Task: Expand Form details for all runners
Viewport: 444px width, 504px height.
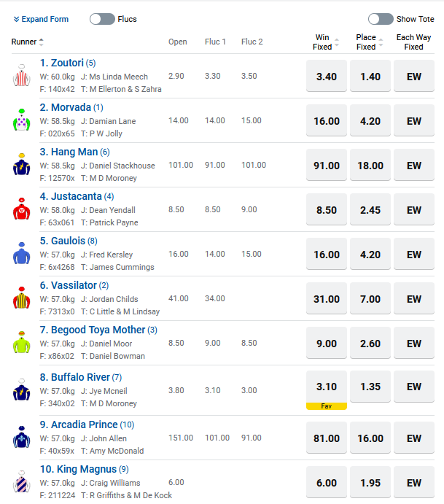Action: pos(41,19)
